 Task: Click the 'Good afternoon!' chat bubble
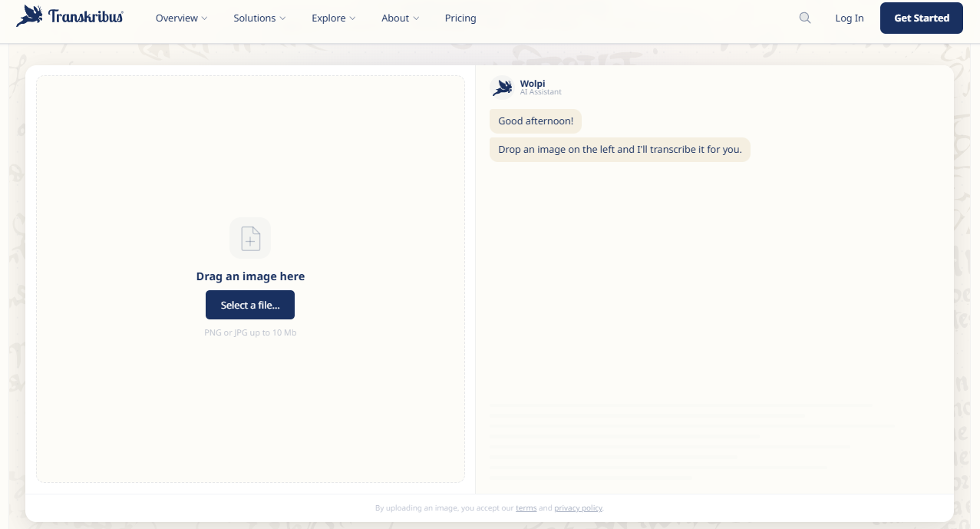(536, 121)
